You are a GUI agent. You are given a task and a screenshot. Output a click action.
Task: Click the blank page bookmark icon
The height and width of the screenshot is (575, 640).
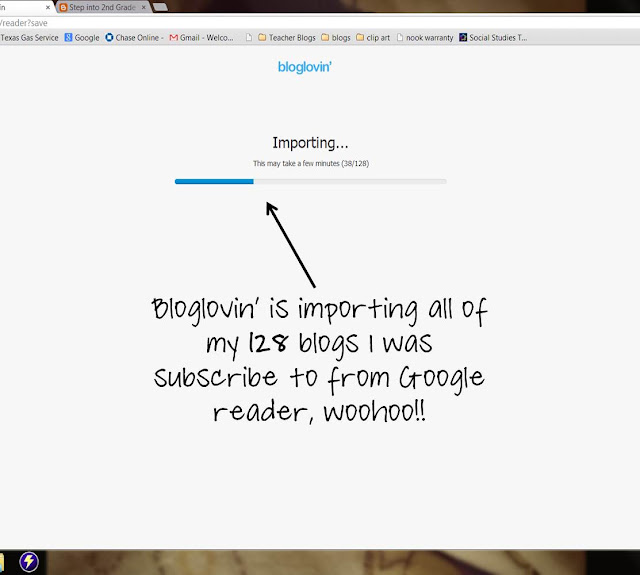pos(249,38)
